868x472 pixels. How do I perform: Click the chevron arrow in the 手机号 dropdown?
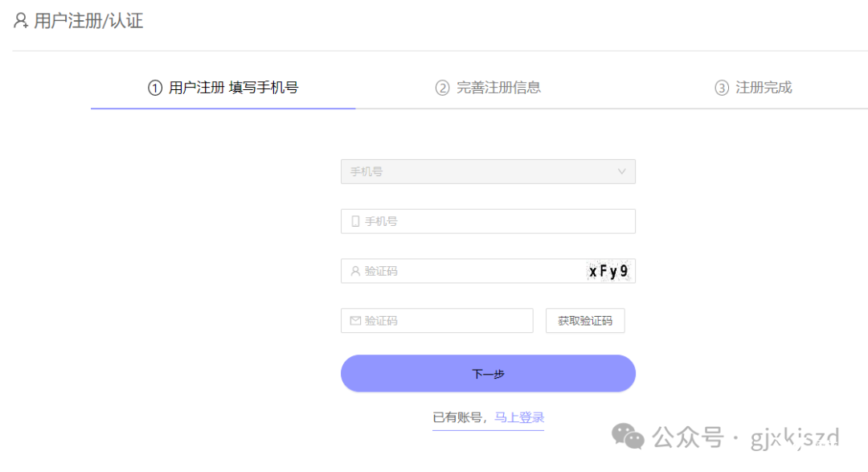(x=621, y=172)
